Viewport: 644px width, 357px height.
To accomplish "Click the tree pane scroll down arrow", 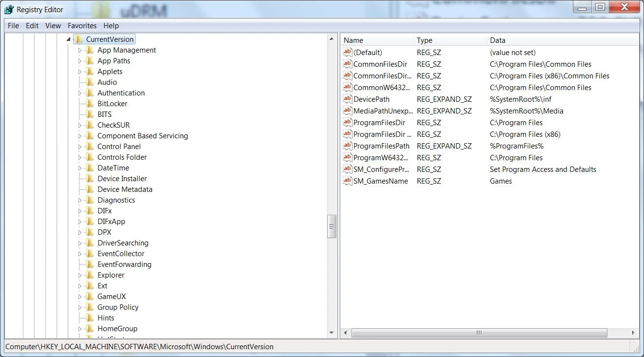I will (332, 333).
